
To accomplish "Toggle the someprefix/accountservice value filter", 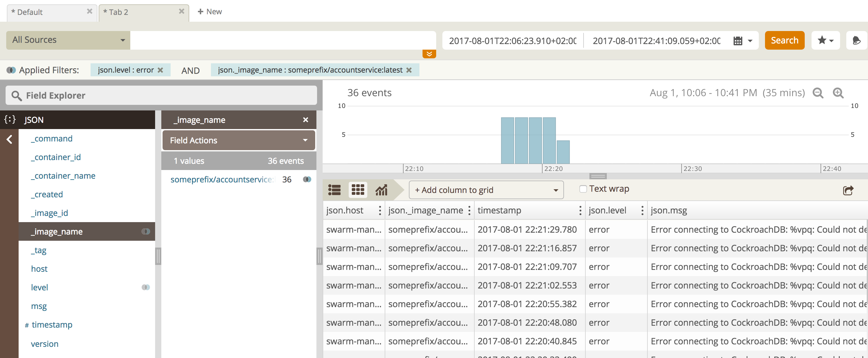I will pyautogui.click(x=307, y=179).
